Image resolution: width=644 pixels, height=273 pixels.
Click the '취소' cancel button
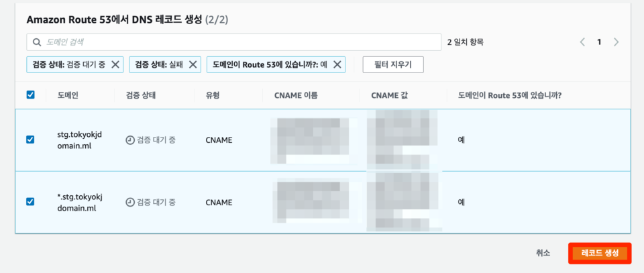(x=543, y=253)
